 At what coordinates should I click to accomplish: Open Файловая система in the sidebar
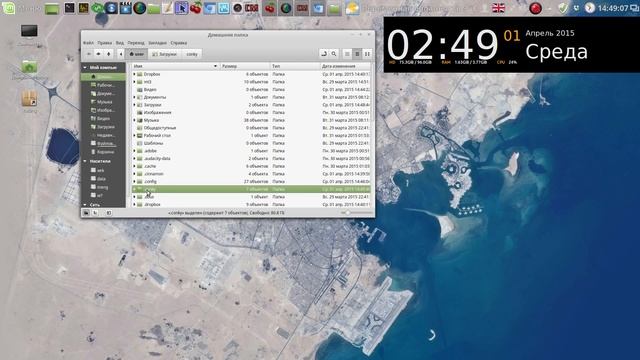click(103, 143)
